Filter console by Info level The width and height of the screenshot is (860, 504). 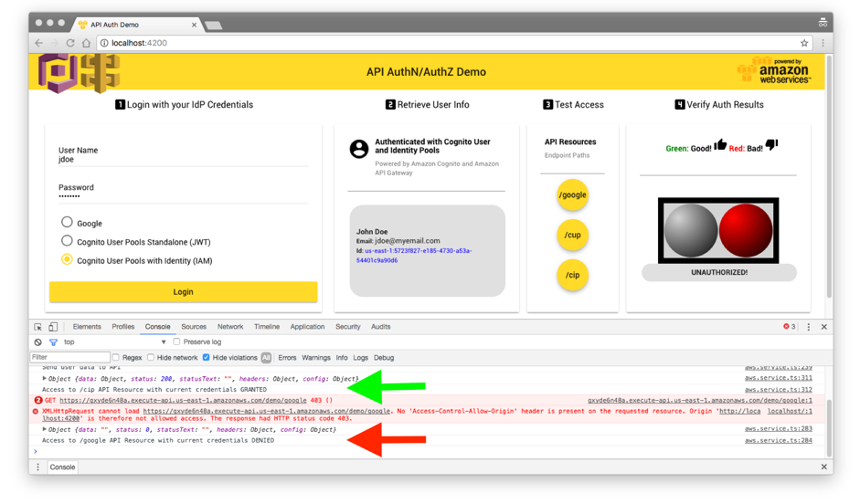[x=342, y=358]
